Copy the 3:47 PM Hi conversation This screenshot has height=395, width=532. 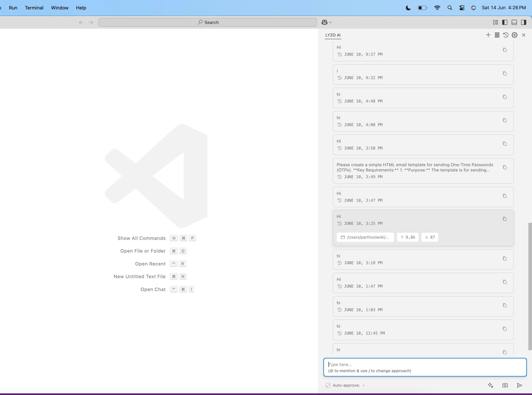pyautogui.click(x=505, y=196)
